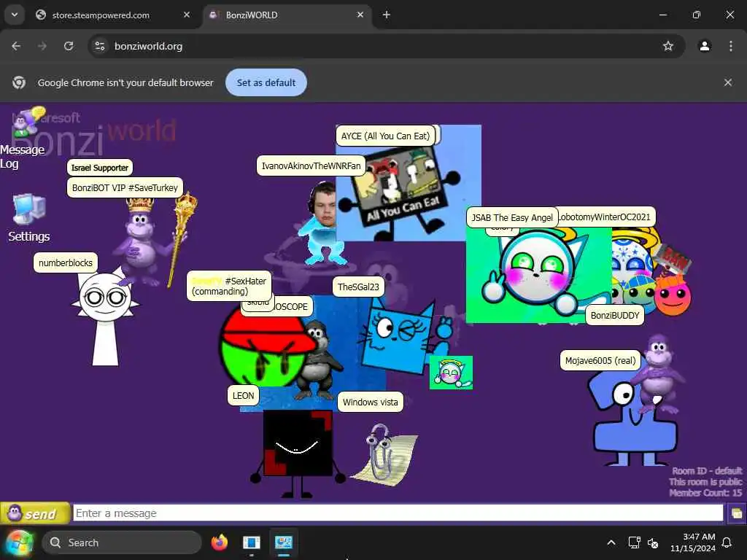Screen dimensions: 747x560
Task: Click the Windows vista name tag
Action: coord(370,402)
